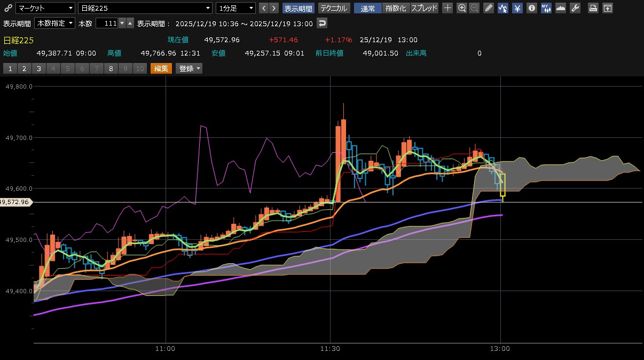This screenshot has width=644, height=360.
Task: Open the マーケット dropdown
Action: (45, 8)
